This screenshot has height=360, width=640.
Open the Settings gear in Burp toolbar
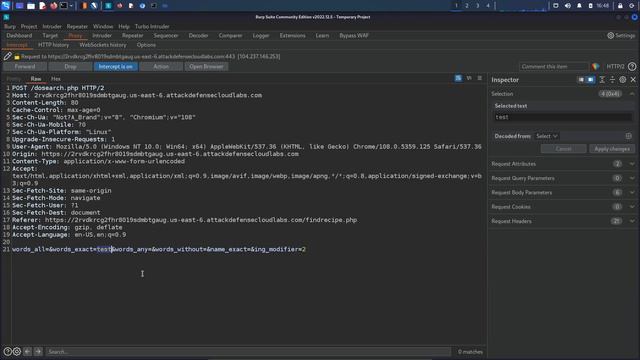[x=611, y=36]
